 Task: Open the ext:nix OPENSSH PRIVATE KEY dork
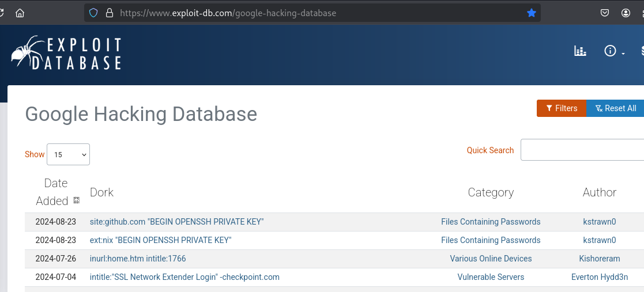[x=161, y=240]
